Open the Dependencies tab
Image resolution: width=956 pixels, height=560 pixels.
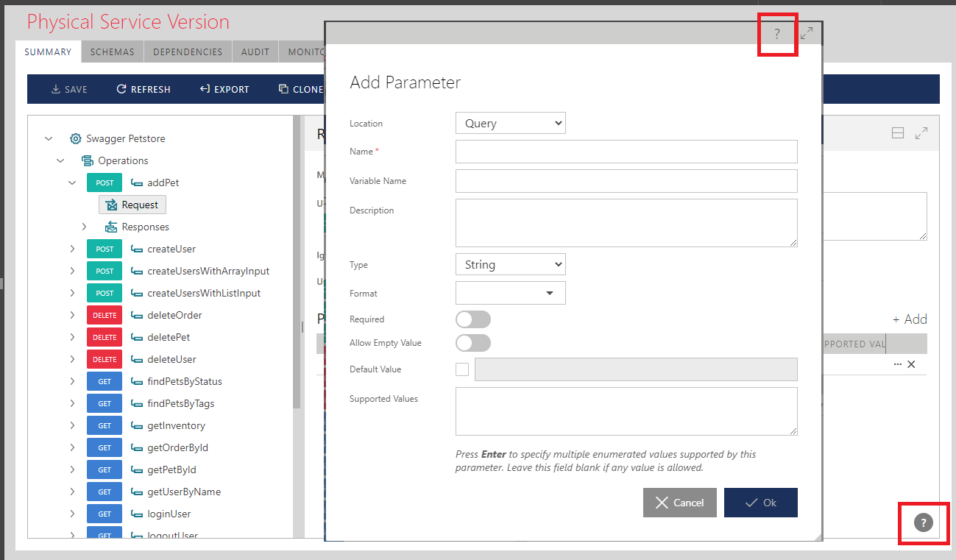pyautogui.click(x=188, y=52)
